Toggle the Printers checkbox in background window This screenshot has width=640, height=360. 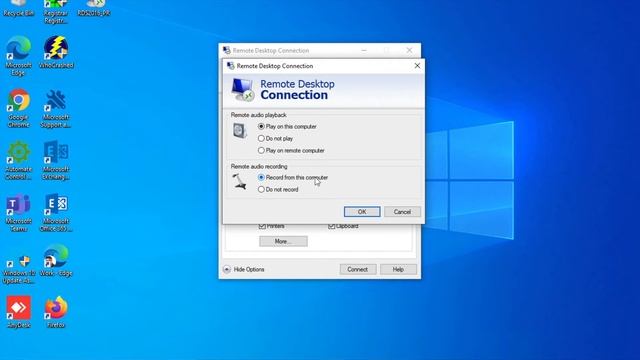point(262,226)
